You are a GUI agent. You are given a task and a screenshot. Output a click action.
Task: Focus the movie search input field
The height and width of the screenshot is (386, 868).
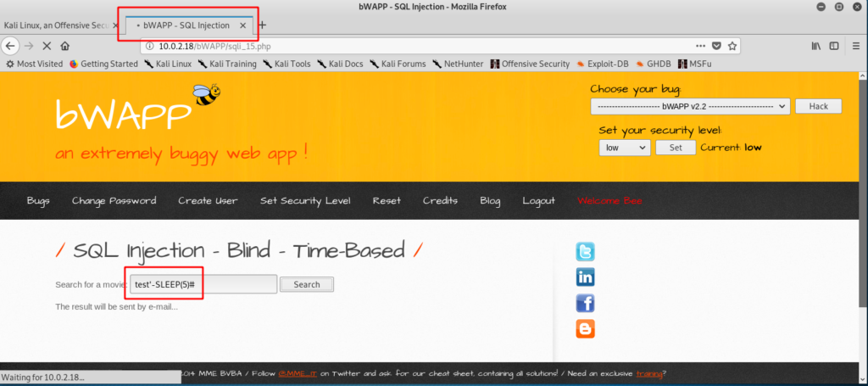point(203,284)
